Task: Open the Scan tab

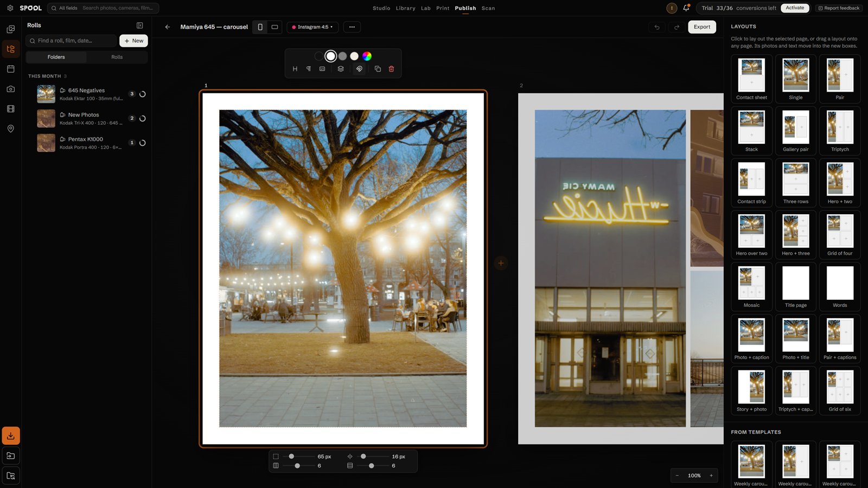Action: (x=488, y=8)
